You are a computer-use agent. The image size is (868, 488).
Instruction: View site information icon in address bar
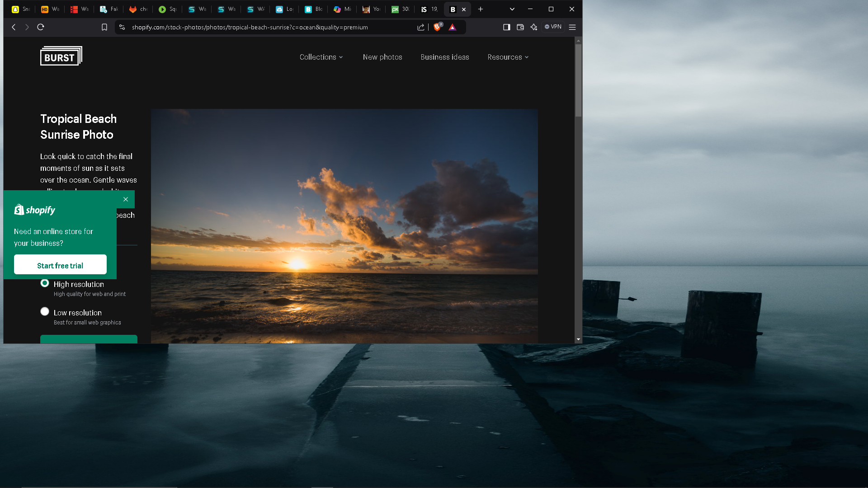coord(122,27)
